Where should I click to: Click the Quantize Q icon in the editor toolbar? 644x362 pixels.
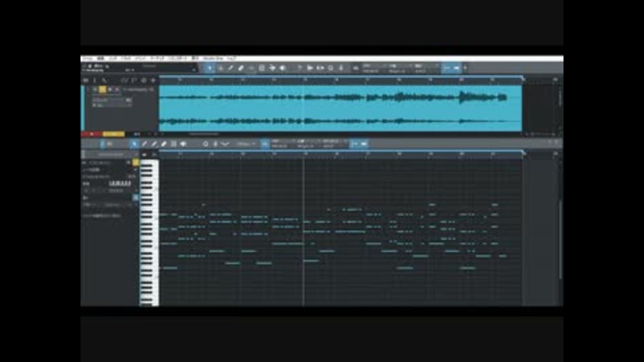[x=205, y=144]
